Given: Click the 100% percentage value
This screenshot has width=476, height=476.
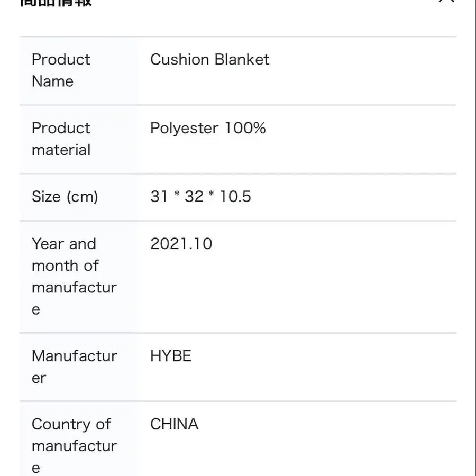Looking at the screenshot, I should pos(245,128).
